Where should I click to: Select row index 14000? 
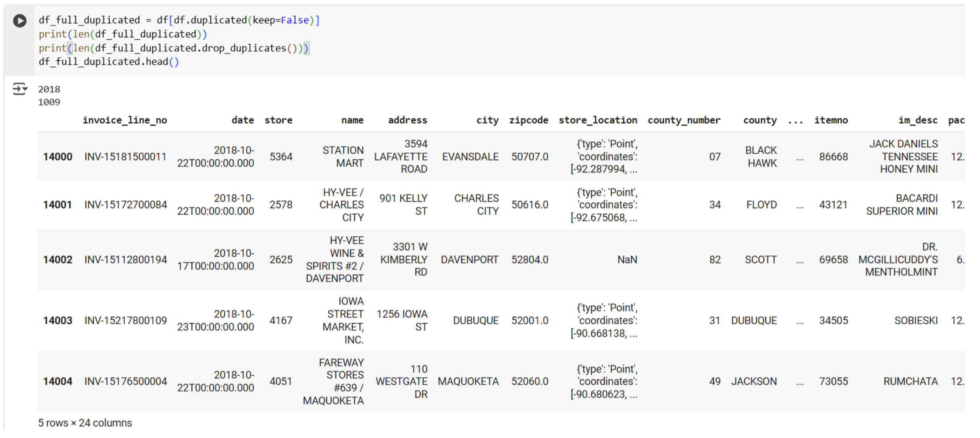(58, 157)
